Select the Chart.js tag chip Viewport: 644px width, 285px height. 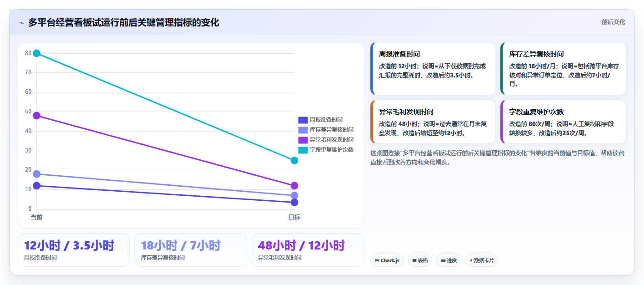(387, 260)
